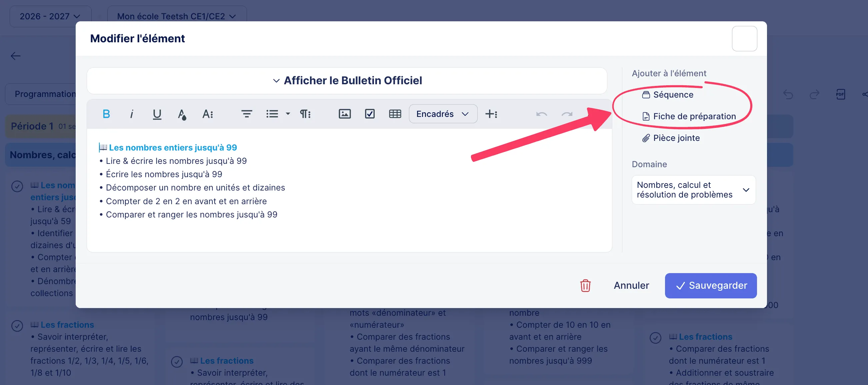The width and height of the screenshot is (868, 385).
Task: Expand Afficher le Bulletin Officiel
Action: pyautogui.click(x=347, y=81)
